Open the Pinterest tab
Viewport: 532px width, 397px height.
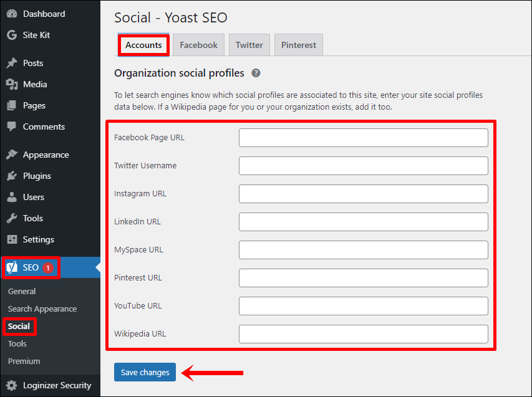(x=299, y=45)
